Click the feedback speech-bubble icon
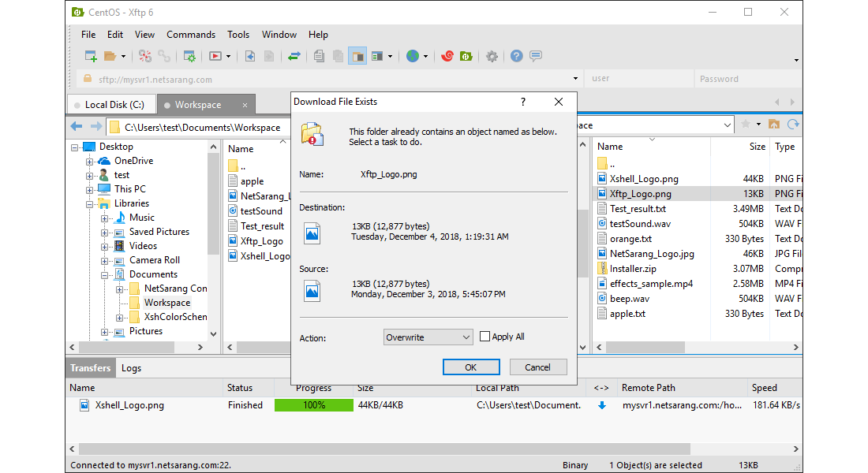Viewport: 868px width, 473px height. [x=535, y=57]
